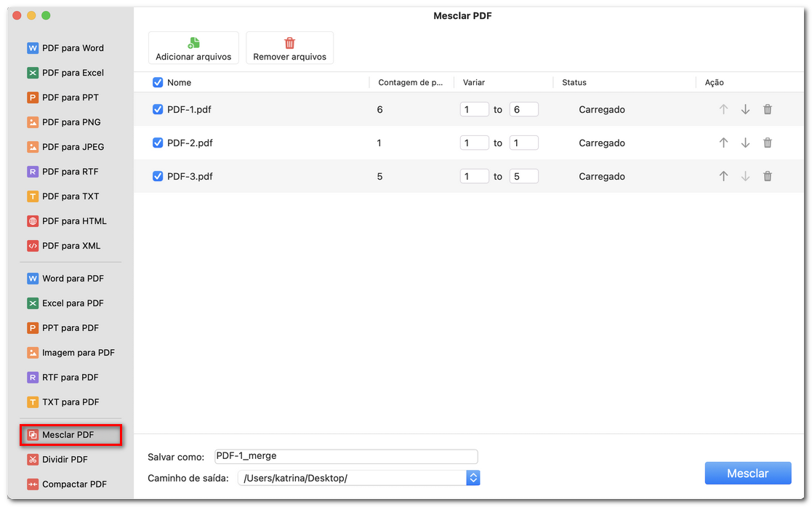Move PDF-3.pdf up with arrow

click(723, 177)
